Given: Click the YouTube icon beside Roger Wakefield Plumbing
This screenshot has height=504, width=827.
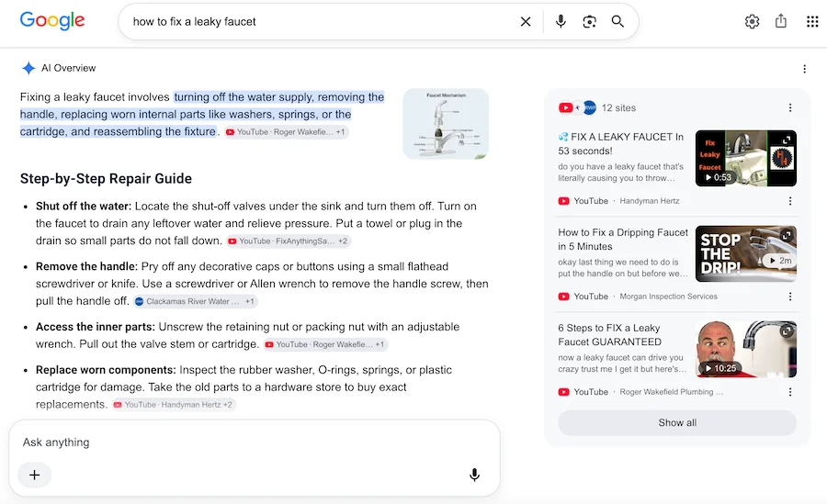Looking at the screenshot, I should click(564, 392).
